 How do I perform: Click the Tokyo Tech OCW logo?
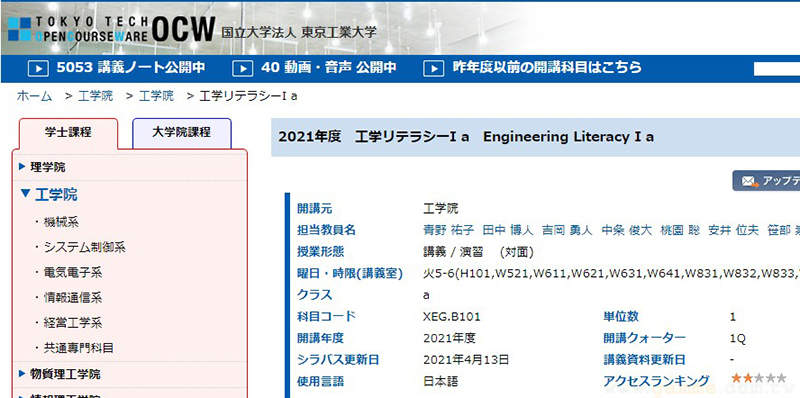click(111, 29)
